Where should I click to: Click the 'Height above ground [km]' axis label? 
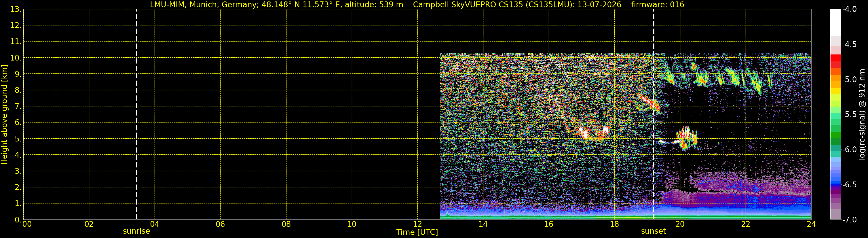pos(4,114)
